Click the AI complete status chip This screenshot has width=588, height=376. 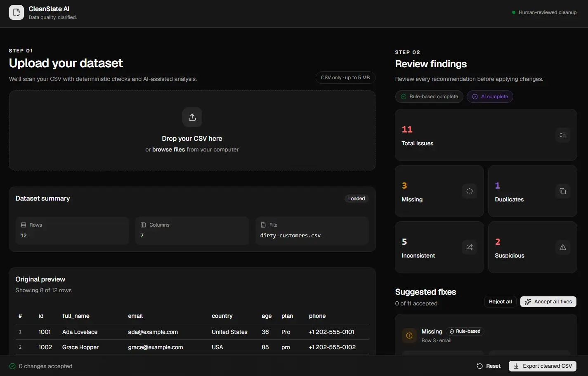coord(490,97)
